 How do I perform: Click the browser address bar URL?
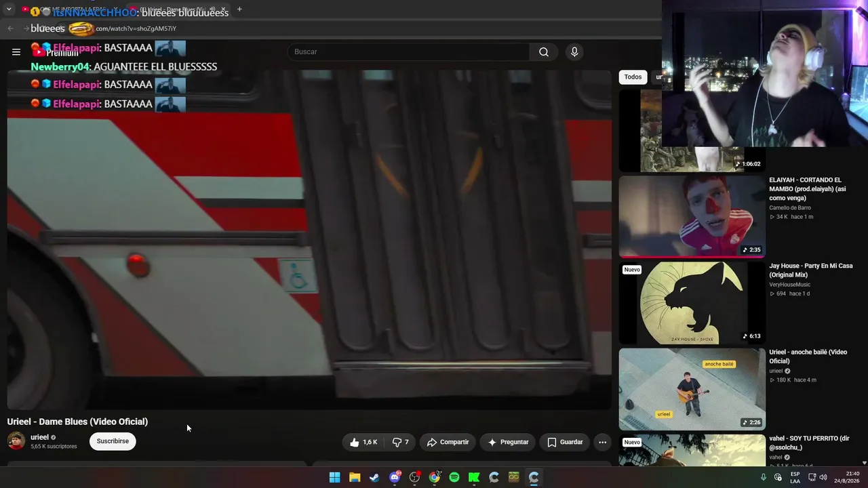point(136,28)
